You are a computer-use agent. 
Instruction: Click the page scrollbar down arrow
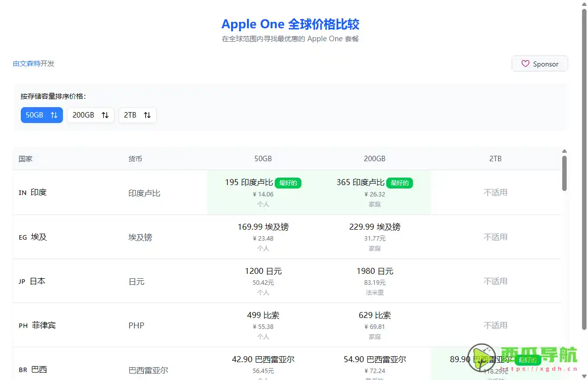click(x=584, y=376)
